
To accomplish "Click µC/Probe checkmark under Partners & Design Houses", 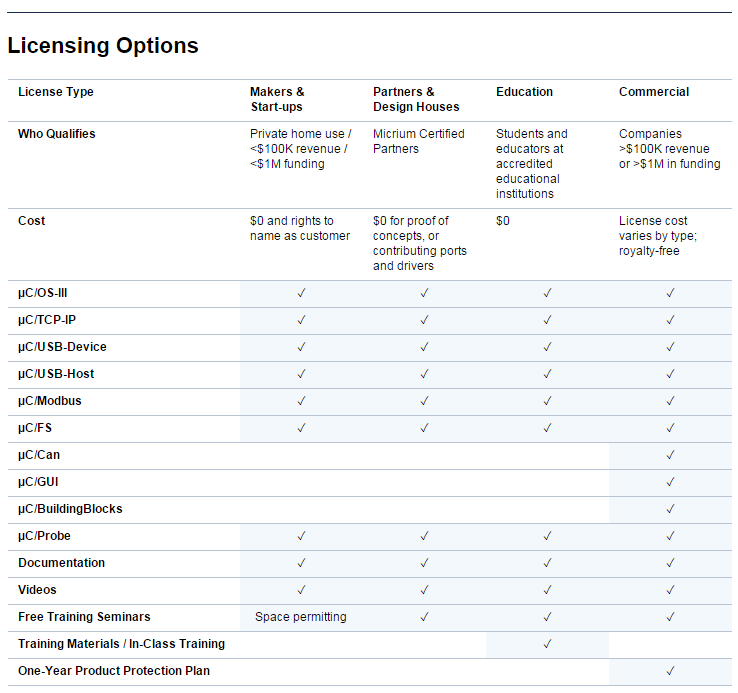I will [x=424, y=536].
